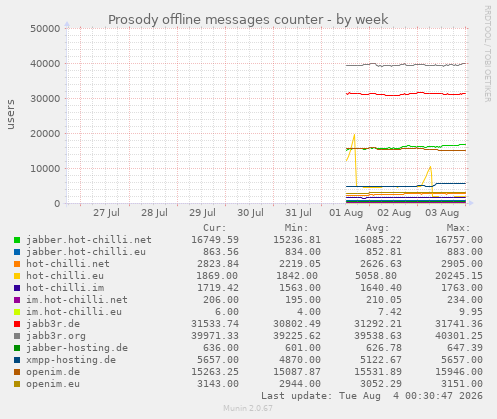
Task: Click the 10000 y-axis label
Action: coord(45,169)
